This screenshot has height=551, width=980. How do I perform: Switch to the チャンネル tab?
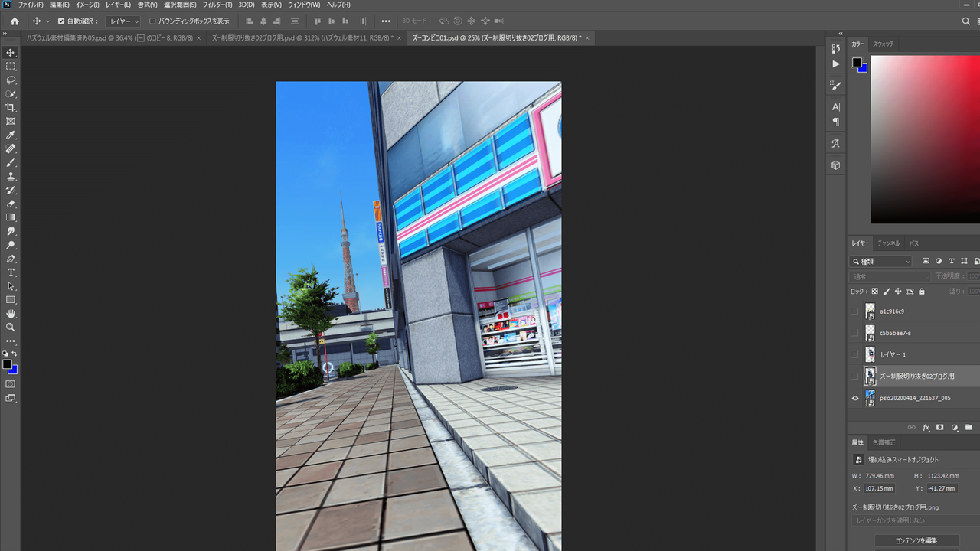[x=889, y=243]
